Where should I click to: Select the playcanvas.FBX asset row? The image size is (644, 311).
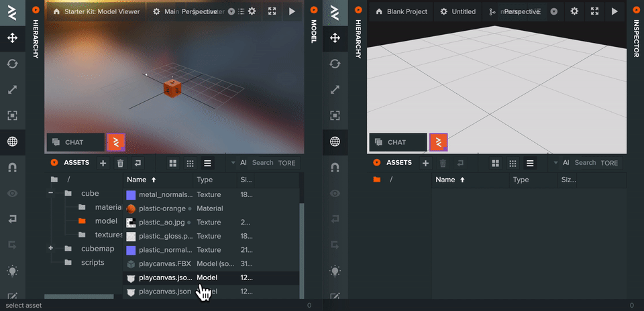point(211,264)
